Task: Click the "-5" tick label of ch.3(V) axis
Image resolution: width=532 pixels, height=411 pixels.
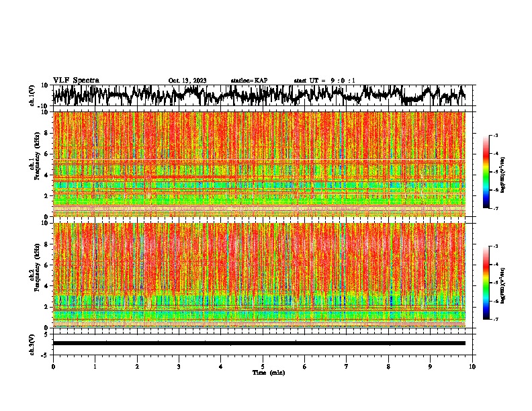Action: click(x=45, y=355)
